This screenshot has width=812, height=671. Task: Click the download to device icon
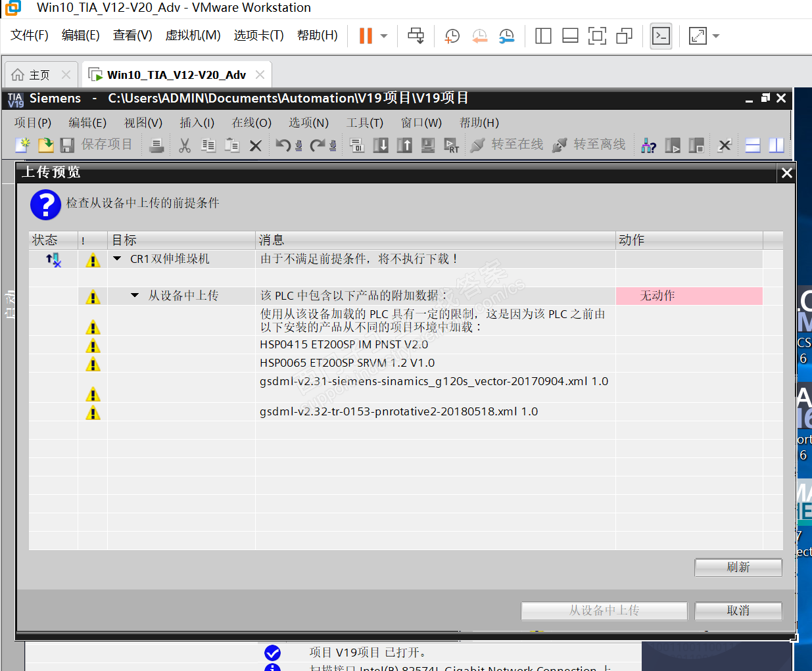[381, 145]
